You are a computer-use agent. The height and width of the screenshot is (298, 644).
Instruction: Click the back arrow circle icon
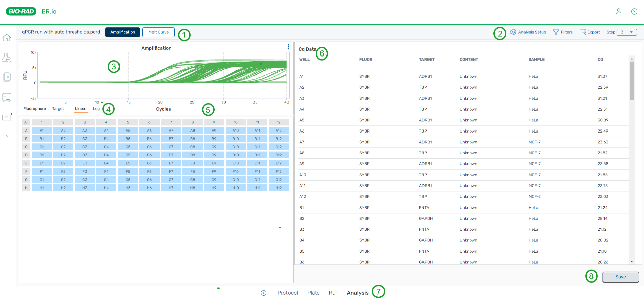pyautogui.click(x=263, y=293)
